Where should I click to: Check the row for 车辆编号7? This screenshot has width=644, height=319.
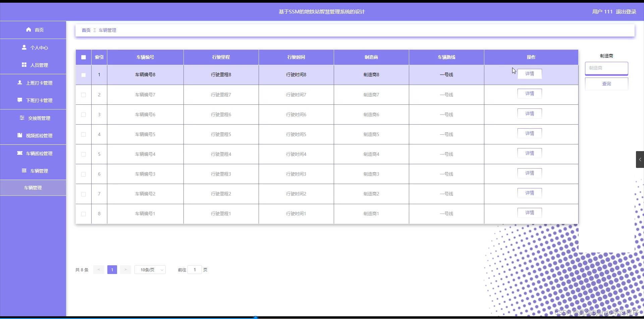click(84, 95)
